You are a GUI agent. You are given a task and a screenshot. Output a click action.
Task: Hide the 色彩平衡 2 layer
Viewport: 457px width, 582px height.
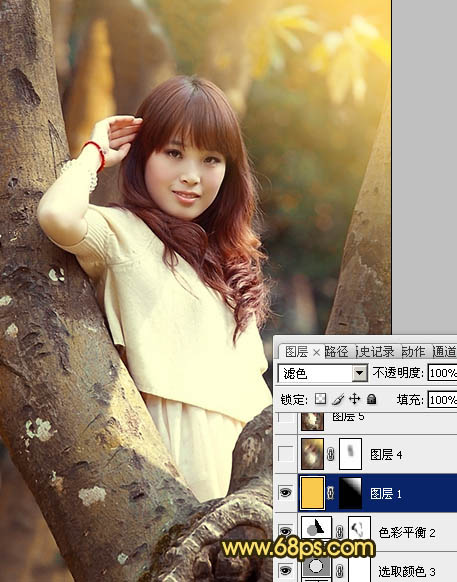point(285,531)
